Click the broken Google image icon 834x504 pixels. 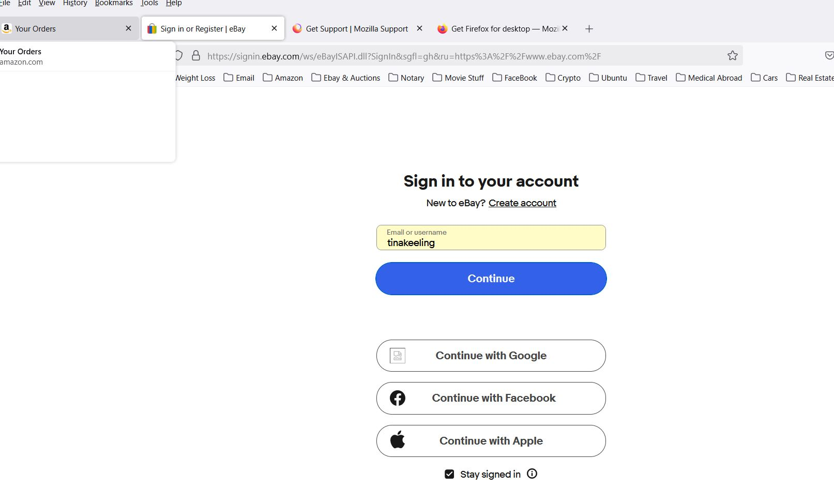(x=398, y=356)
